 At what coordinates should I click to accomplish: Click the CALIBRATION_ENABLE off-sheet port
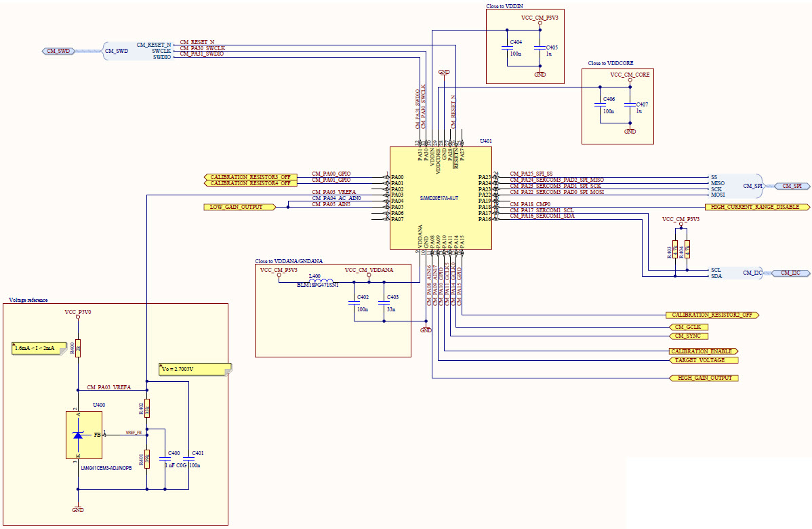click(702, 351)
